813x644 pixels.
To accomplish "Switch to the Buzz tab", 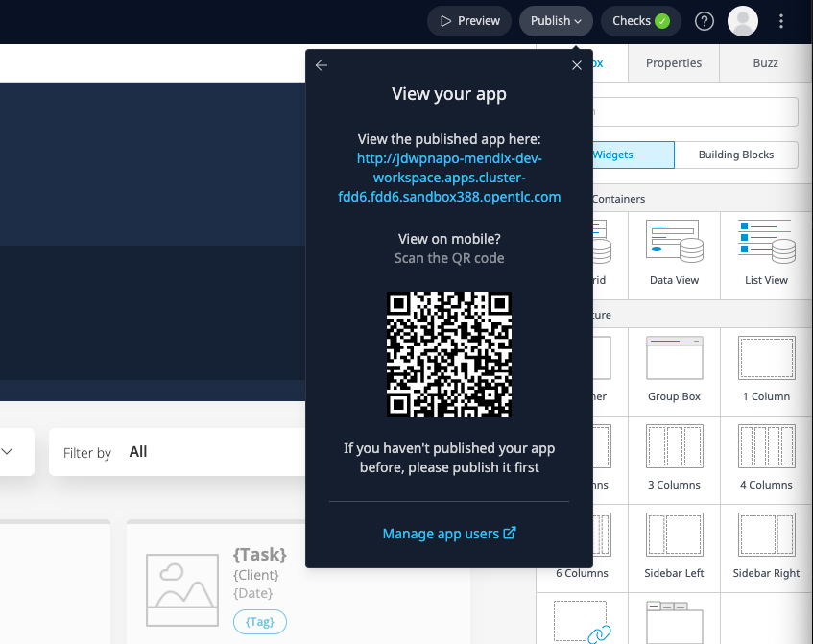I will [765, 63].
